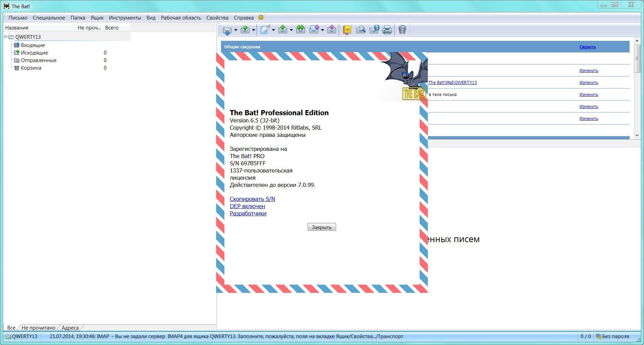Viewport: 644px width, 345px height.
Task: Click the Скопировать S/N link
Action: coord(252,199)
